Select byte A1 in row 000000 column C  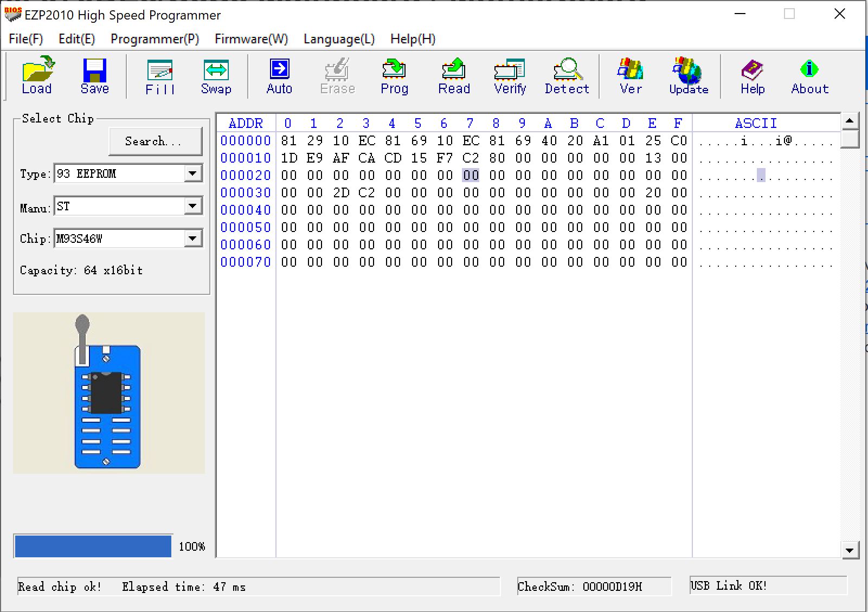pyautogui.click(x=601, y=140)
